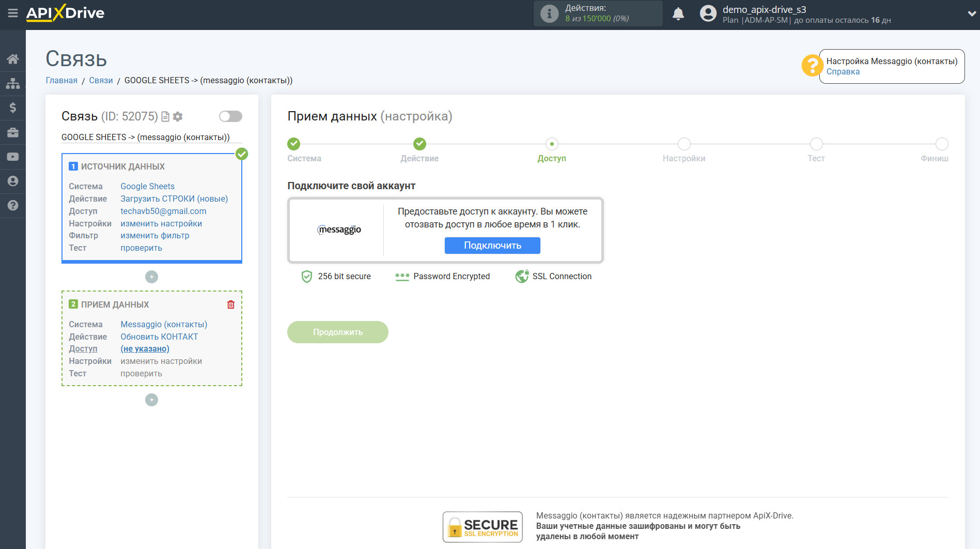Add a block below the data source
The width and height of the screenshot is (980, 549).
coord(151,277)
